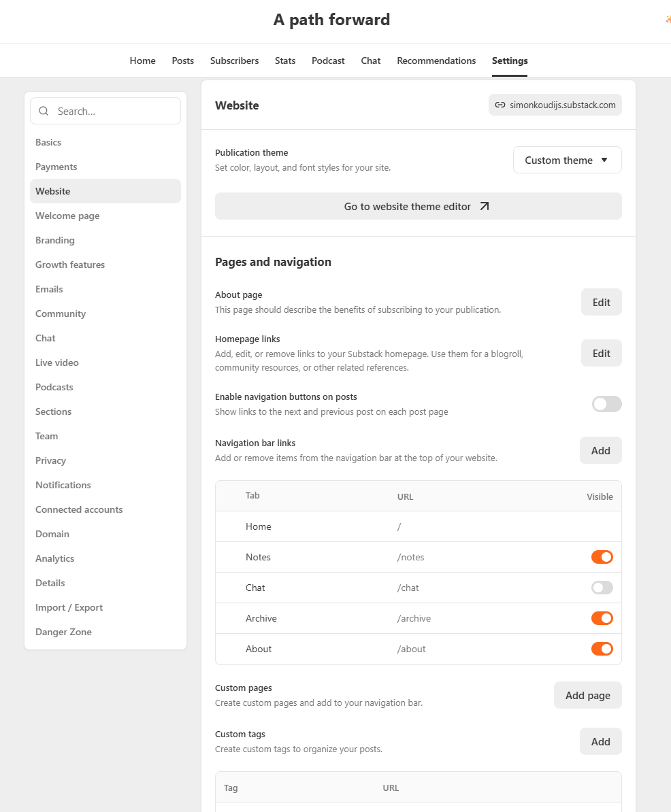The height and width of the screenshot is (812, 671).
Task: Go to Import / Export settings
Action: click(105, 607)
